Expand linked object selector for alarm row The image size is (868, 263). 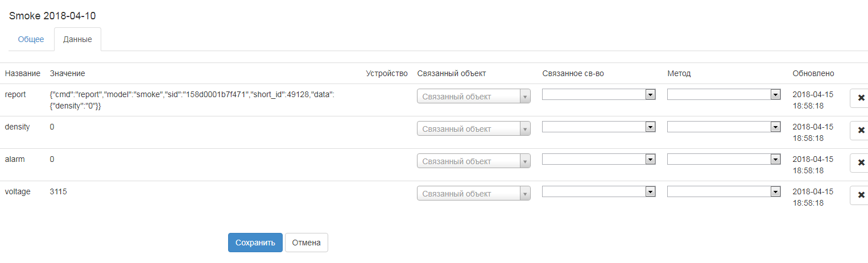pyautogui.click(x=473, y=161)
